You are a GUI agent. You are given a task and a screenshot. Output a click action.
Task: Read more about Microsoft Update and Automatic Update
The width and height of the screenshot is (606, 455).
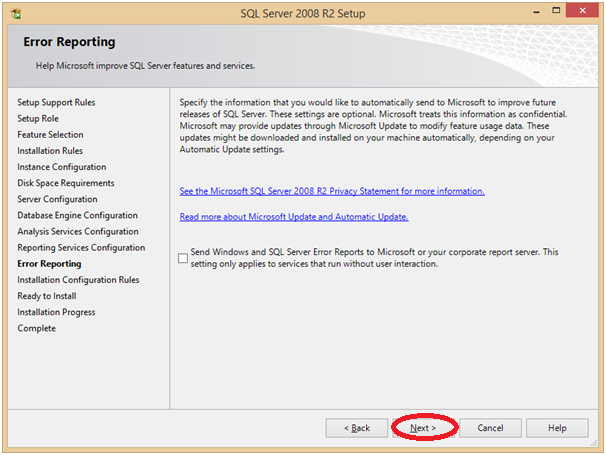click(294, 217)
